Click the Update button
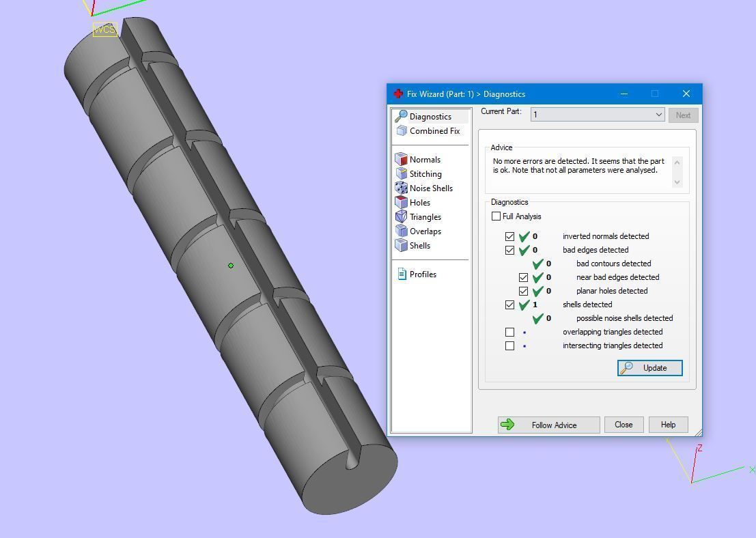The image size is (756, 538). pyautogui.click(x=650, y=368)
